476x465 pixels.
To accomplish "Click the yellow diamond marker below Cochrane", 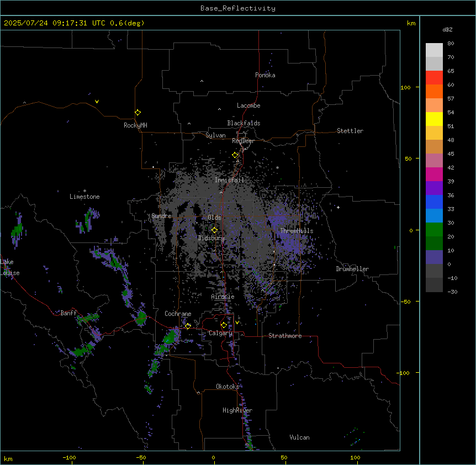I will point(188,326).
